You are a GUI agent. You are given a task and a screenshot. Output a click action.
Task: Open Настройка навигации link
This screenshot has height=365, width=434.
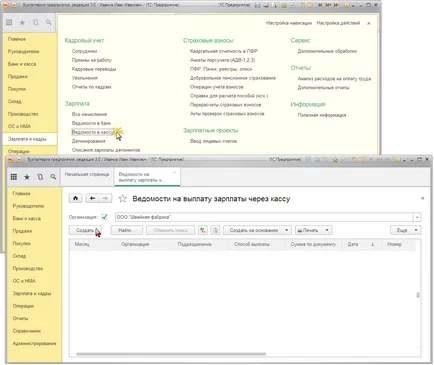(x=289, y=23)
